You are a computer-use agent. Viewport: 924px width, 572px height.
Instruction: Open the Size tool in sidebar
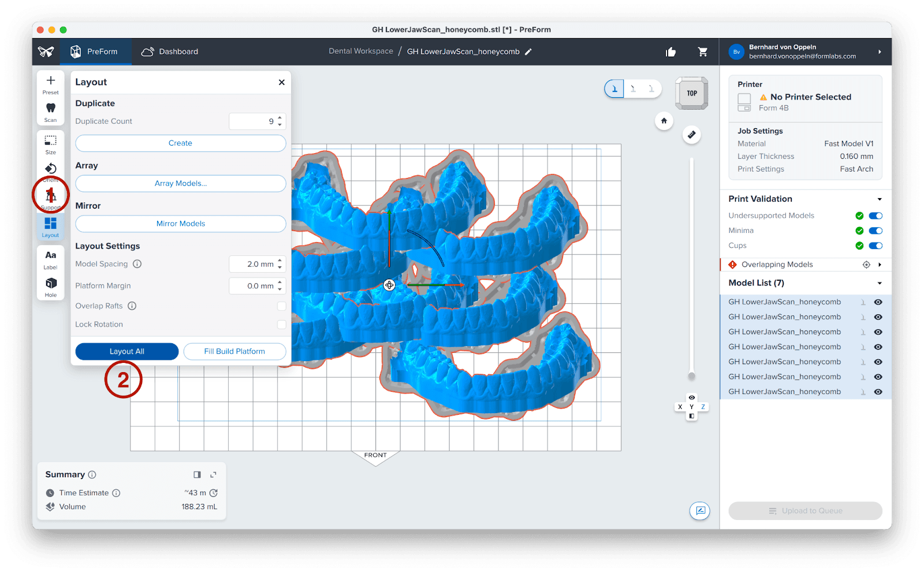pyautogui.click(x=51, y=143)
